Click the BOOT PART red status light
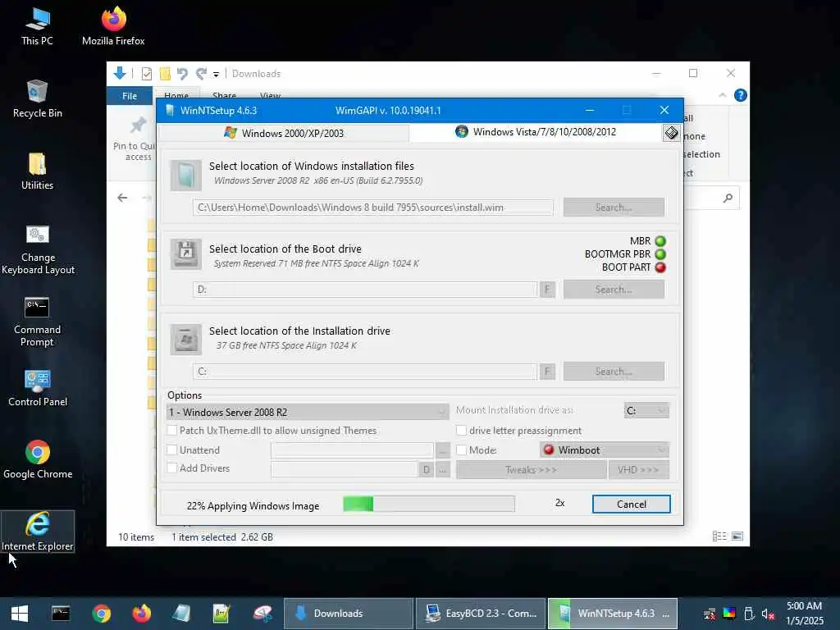The width and height of the screenshot is (840, 630). [x=660, y=267]
